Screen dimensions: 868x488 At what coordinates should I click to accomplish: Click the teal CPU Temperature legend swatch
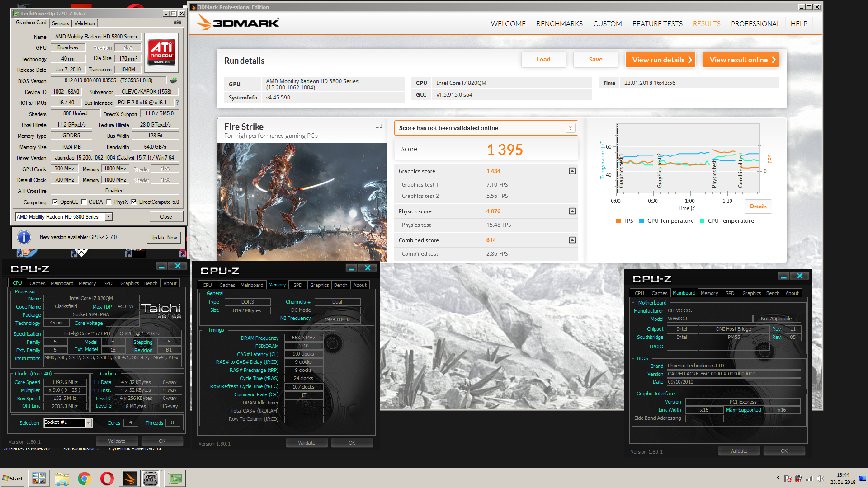tap(702, 221)
